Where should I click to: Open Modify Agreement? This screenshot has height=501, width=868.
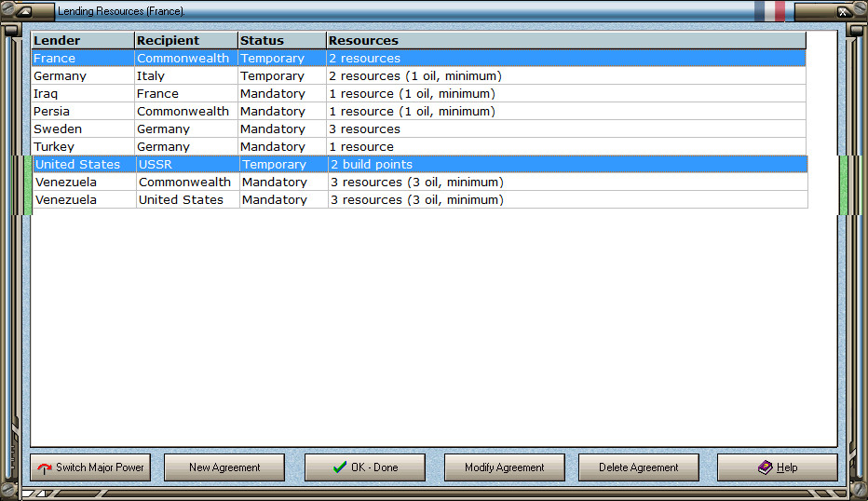504,467
